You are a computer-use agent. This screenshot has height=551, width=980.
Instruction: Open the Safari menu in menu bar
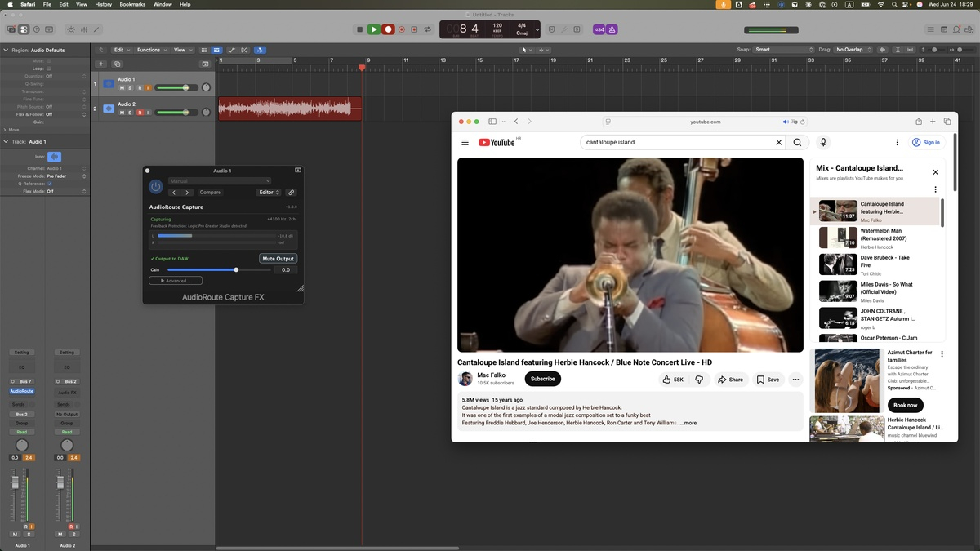(27, 4)
